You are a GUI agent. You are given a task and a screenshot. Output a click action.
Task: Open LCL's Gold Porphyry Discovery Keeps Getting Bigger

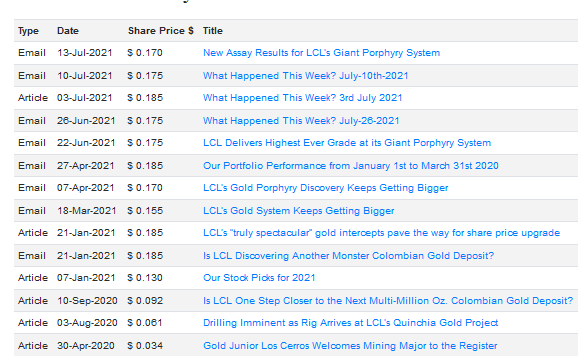(326, 188)
